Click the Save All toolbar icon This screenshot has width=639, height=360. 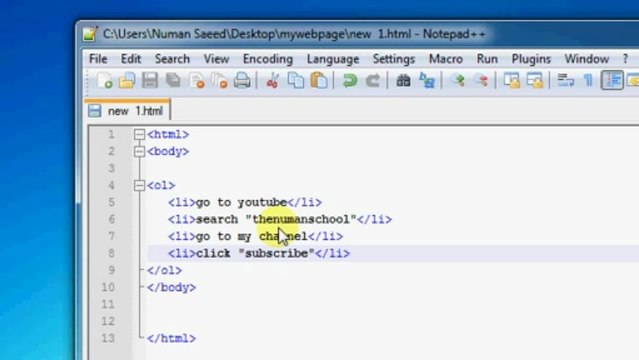tap(173, 80)
